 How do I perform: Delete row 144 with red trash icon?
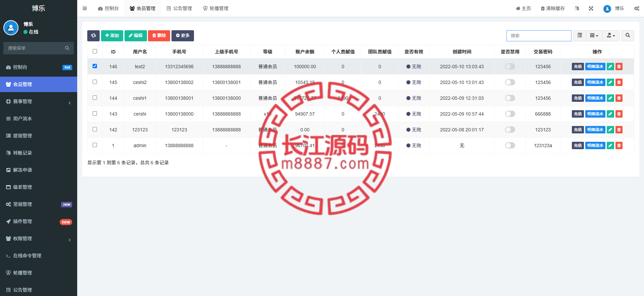pos(619,98)
